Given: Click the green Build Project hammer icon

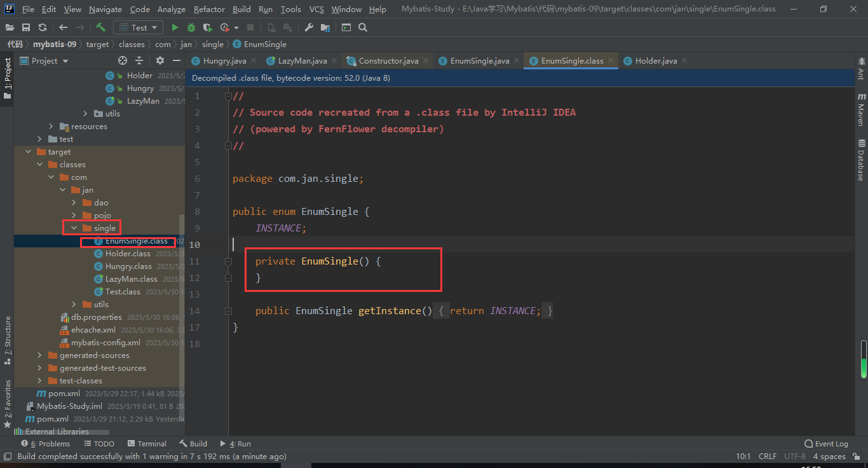Looking at the screenshot, I should 100,27.
